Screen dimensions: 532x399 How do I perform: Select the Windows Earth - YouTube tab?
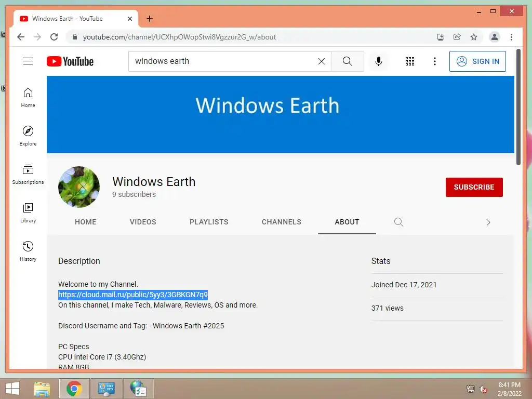pyautogui.click(x=76, y=19)
